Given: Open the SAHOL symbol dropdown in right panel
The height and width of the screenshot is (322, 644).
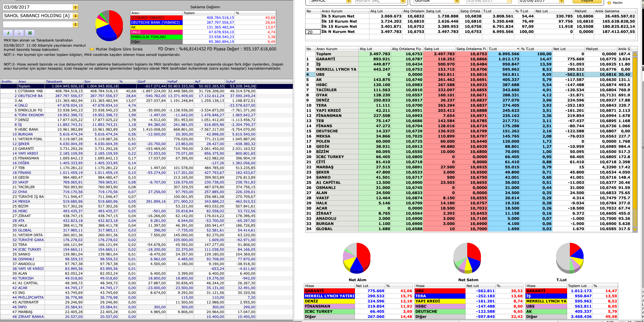Looking at the screenshot, I should pos(349,1).
